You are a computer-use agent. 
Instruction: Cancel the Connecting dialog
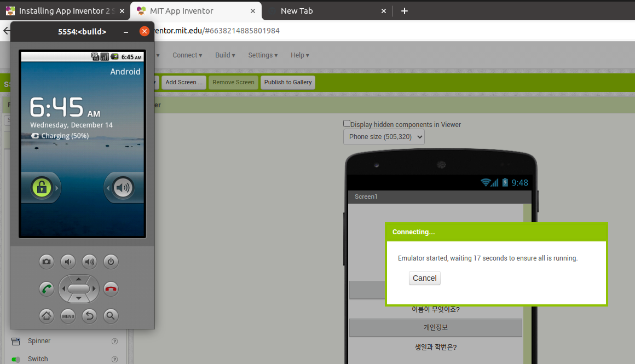tap(424, 278)
